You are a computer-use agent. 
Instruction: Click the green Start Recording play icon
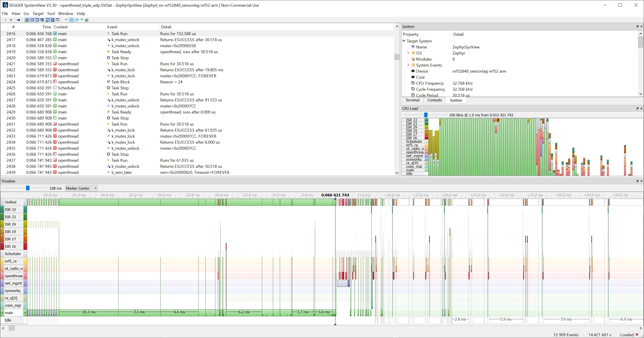[x=6, y=20]
